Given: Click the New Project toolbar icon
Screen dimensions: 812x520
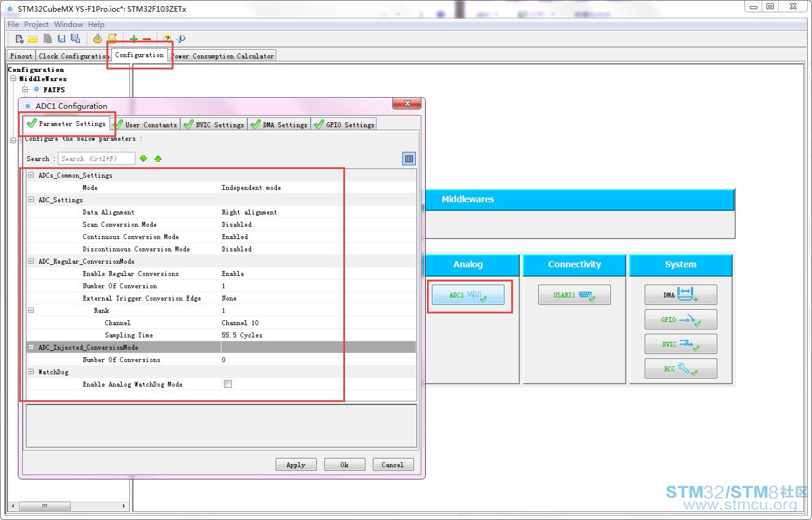Looking at the screenshot, I should pos(20,39).
